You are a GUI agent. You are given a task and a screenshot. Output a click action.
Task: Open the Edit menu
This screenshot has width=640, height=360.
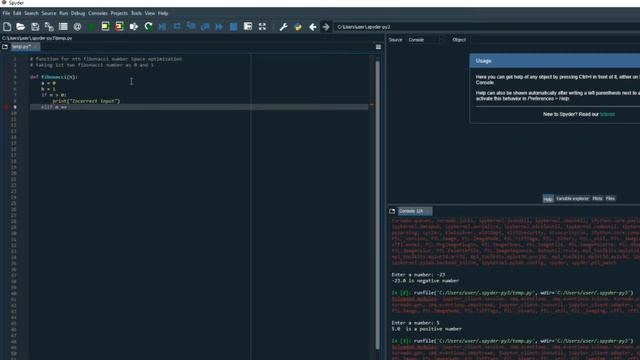point(17,13)
